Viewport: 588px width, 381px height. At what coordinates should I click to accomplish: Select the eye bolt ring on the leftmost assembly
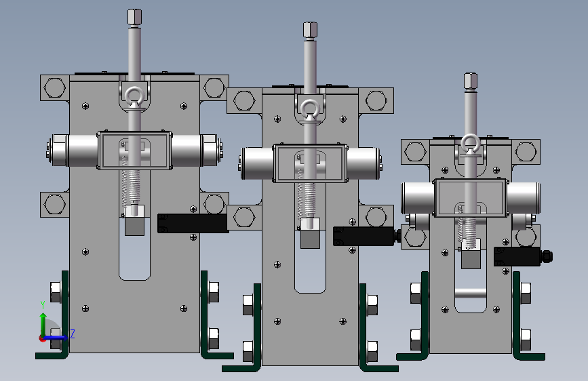[134, 96]
